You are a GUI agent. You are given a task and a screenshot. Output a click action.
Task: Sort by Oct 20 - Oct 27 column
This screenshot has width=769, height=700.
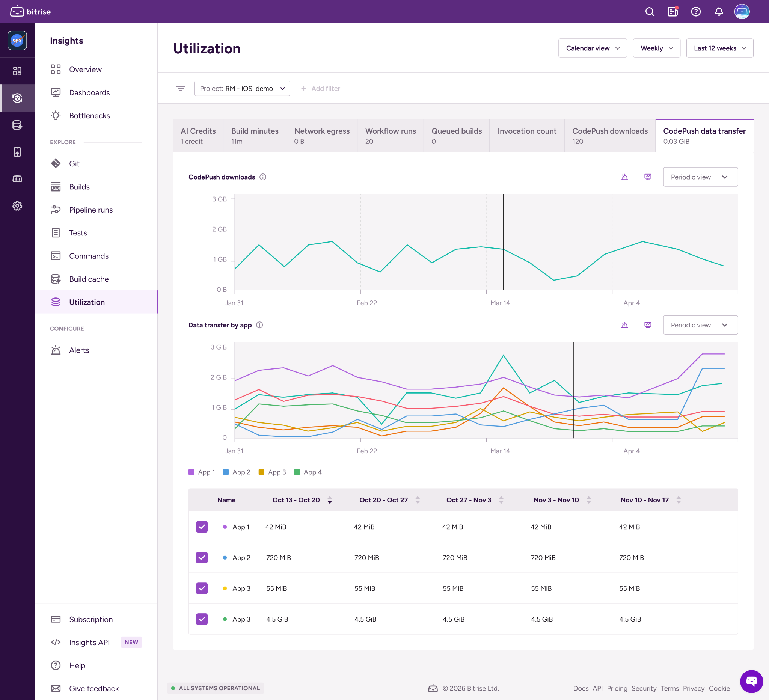(418, 500)
